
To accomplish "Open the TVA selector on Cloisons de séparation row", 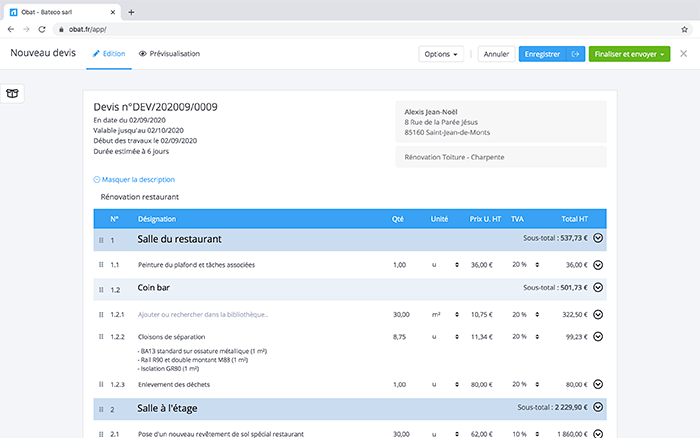I will [537, 337].
